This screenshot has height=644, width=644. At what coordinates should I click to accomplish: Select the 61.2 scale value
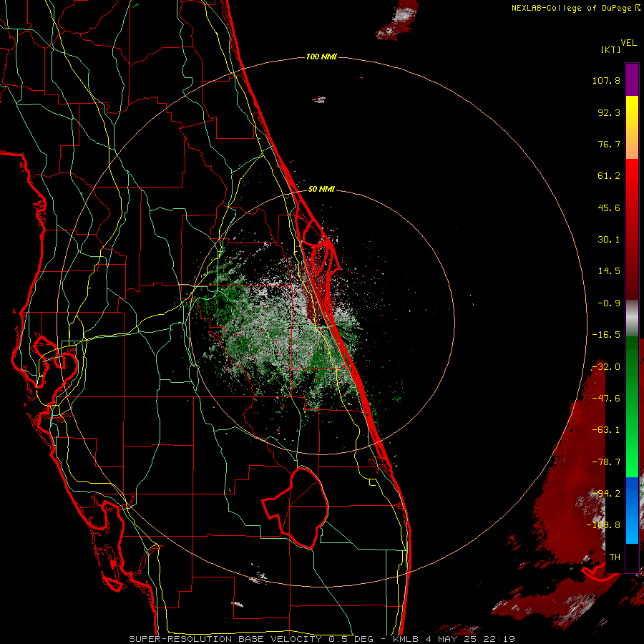[609, 176]
